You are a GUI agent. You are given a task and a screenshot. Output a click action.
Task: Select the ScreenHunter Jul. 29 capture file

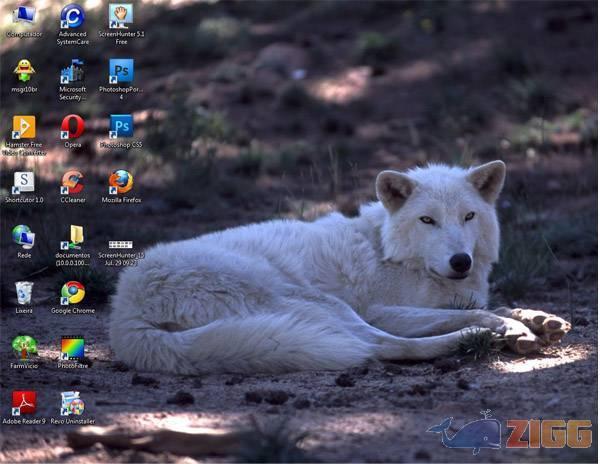[121, 244]
